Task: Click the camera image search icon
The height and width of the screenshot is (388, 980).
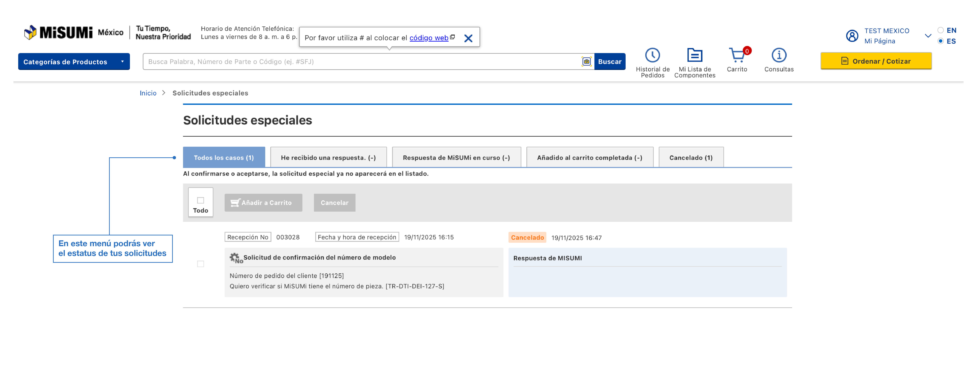Action: [586, 62]
